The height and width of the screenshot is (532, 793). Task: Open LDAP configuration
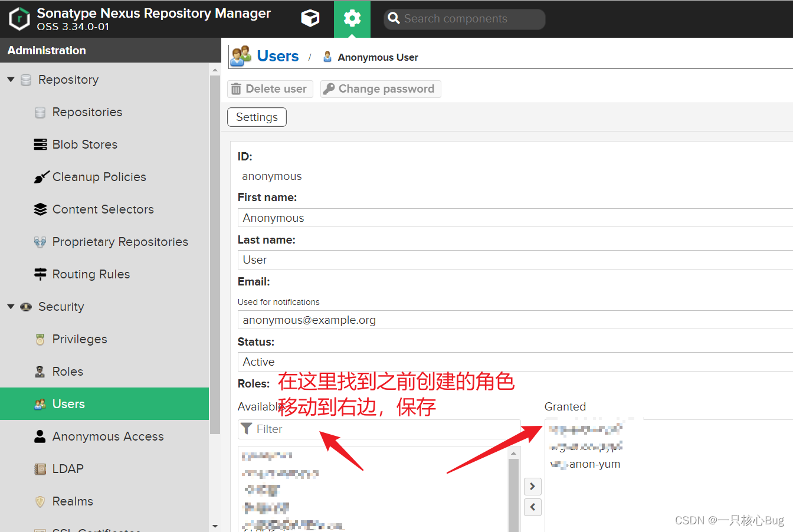click(x=68, y=469)
